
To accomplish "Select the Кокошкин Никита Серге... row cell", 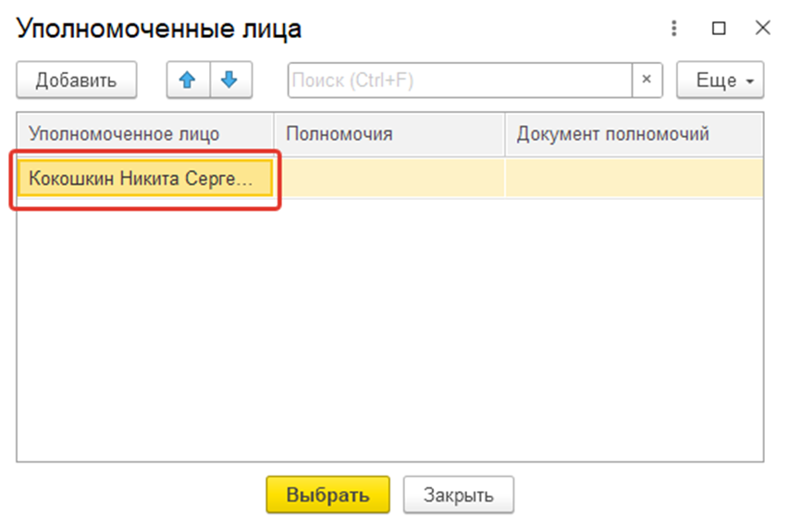I will tap(145, 179).
